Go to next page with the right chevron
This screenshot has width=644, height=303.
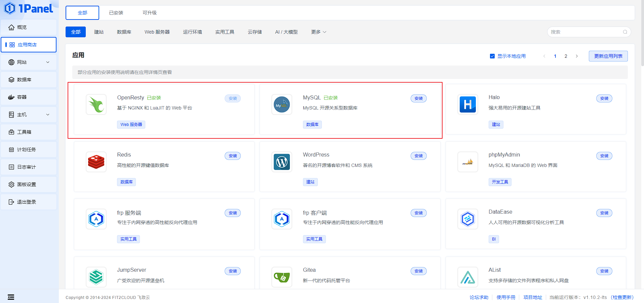[x=577, y=56]
